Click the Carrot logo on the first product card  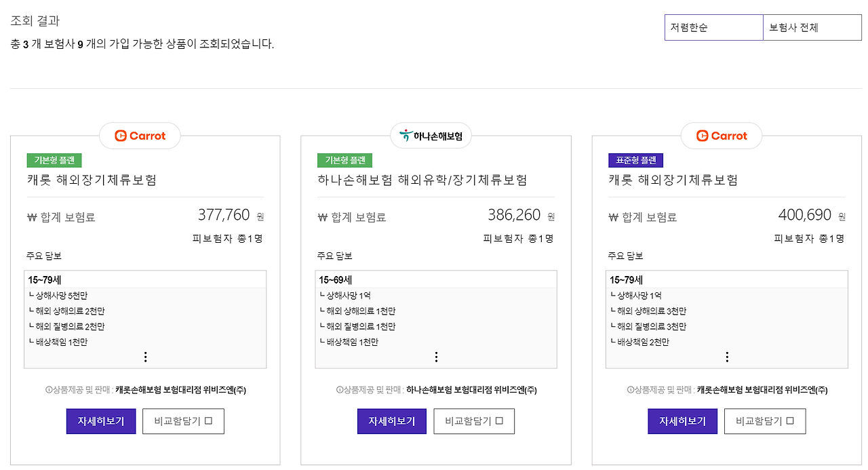pos(140,136)
